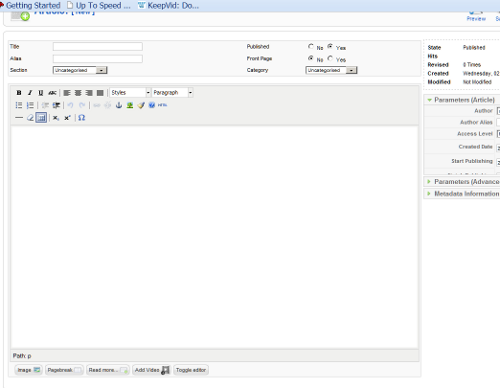The width and height of the screenshot is (500, 388).
Task: Open the Paragraph format dropdown
Action: pyautogui.click(x=172, y=92)
